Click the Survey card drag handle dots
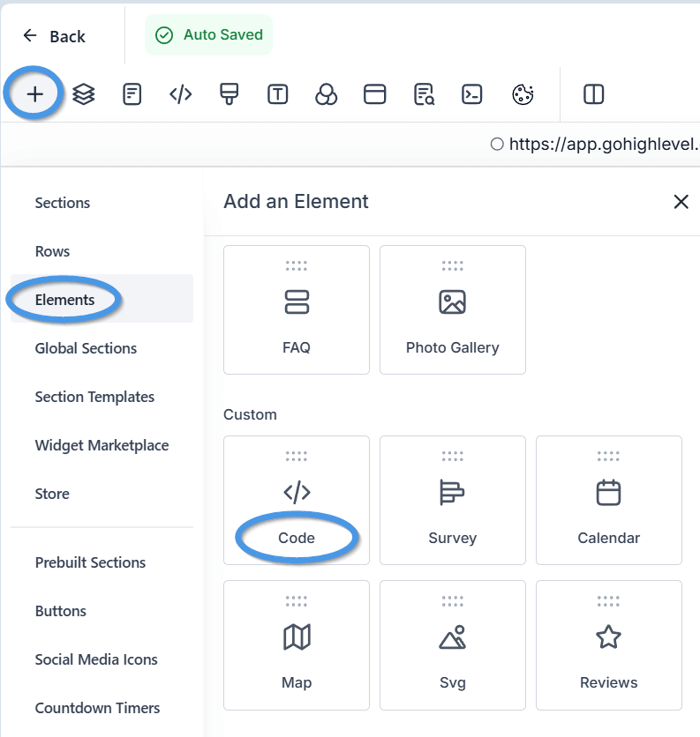 click(452, 456)
